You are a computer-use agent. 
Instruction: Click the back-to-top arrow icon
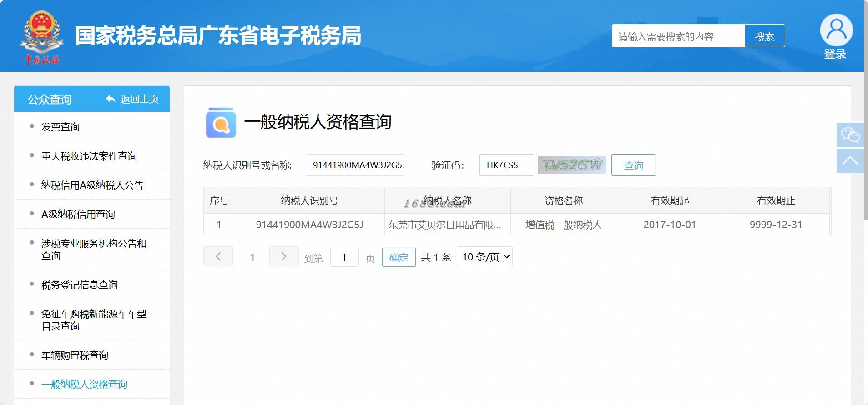click(x=850, y=161)
